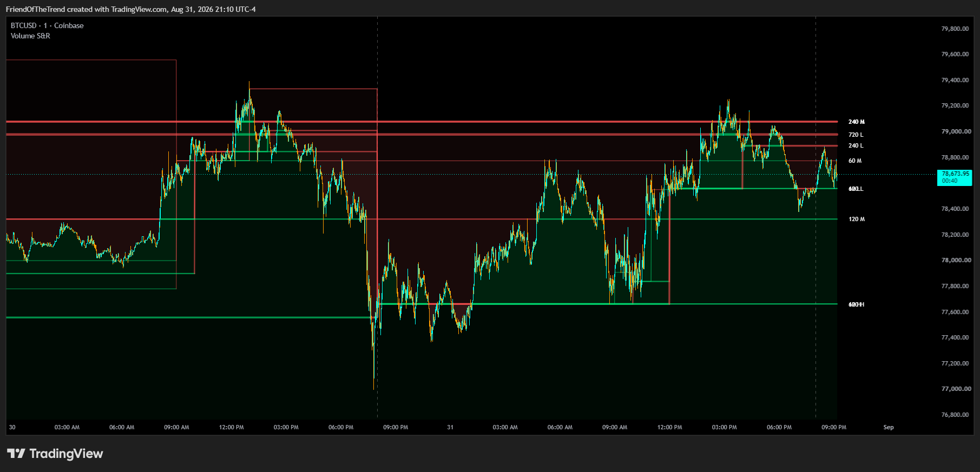
Task: Click the 79,400.00 price axis label
Action: [x=955, y=80]
